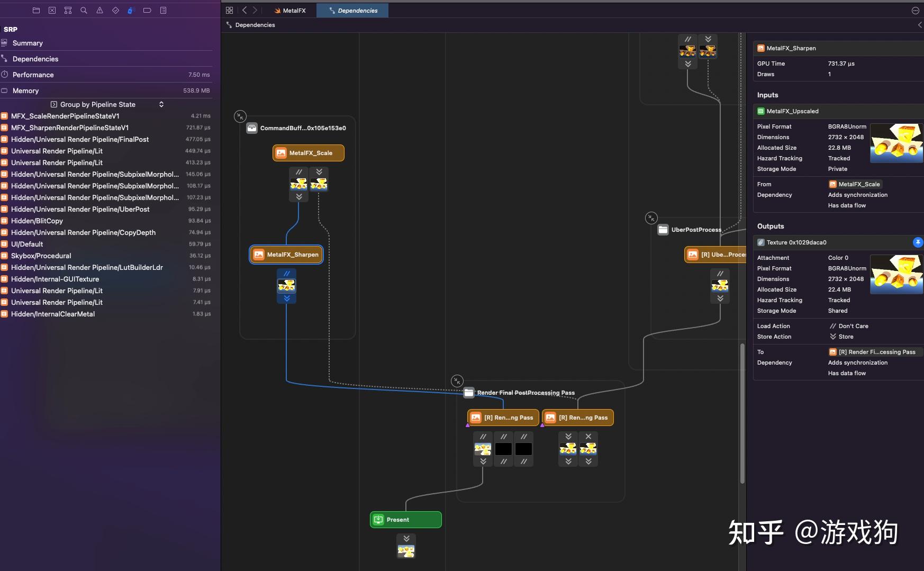Open the Report navigator icon
Image resolution: width=924 pixels, height=571 pixels.
tap(163, 10)
